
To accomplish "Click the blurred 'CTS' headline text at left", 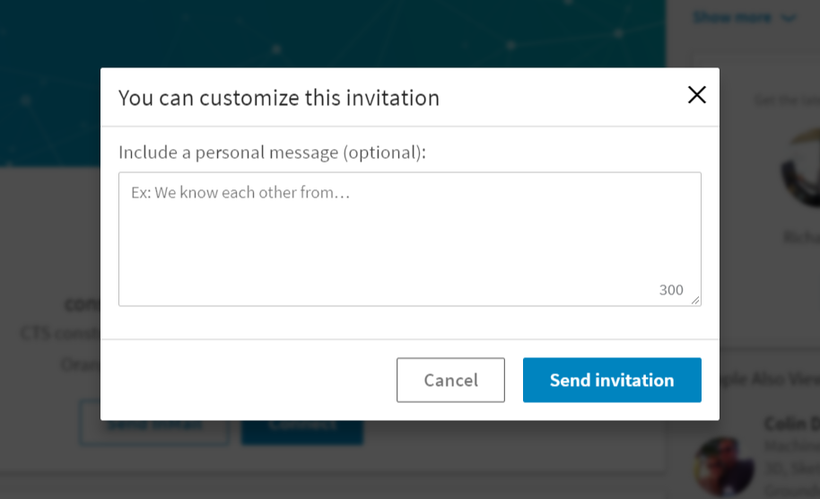I will 60,333.
